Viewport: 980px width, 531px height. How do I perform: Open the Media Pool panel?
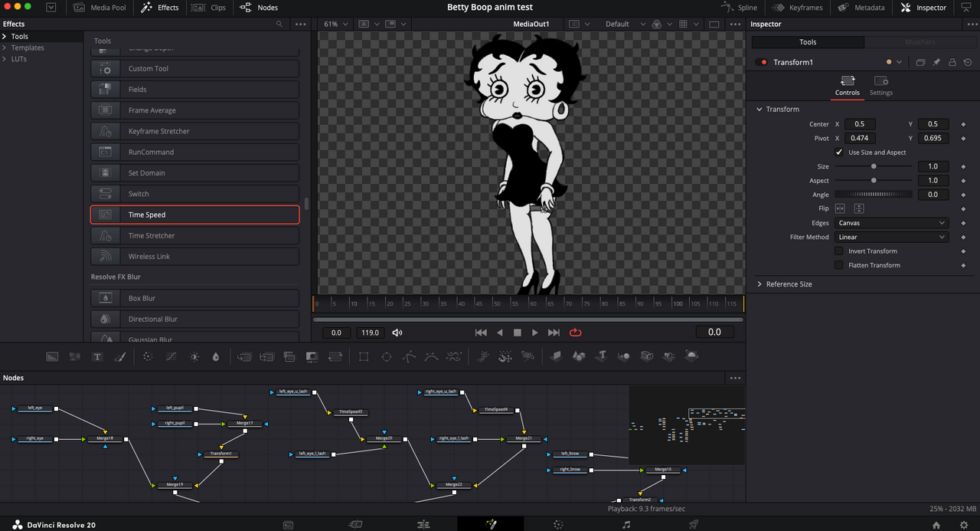100,8
